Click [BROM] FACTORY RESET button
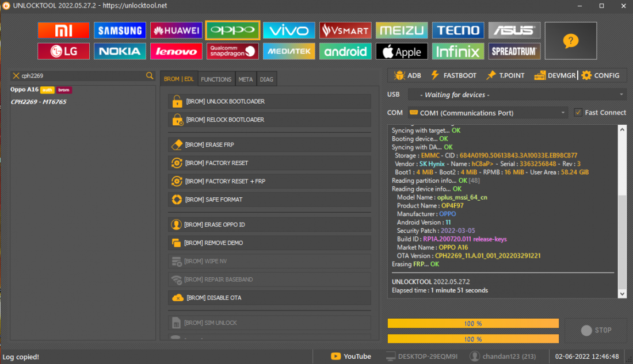The width and height of the screenshot is (633, 364). point(269,163)
